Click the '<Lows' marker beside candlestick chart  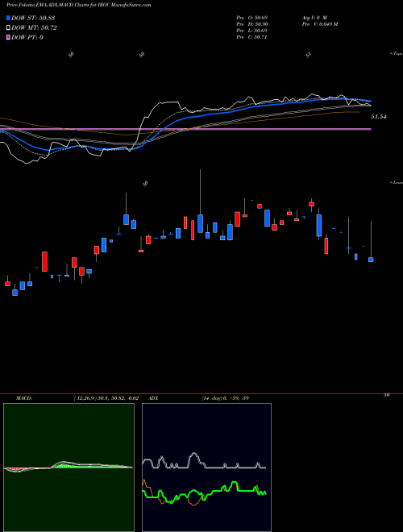point(397,182)
